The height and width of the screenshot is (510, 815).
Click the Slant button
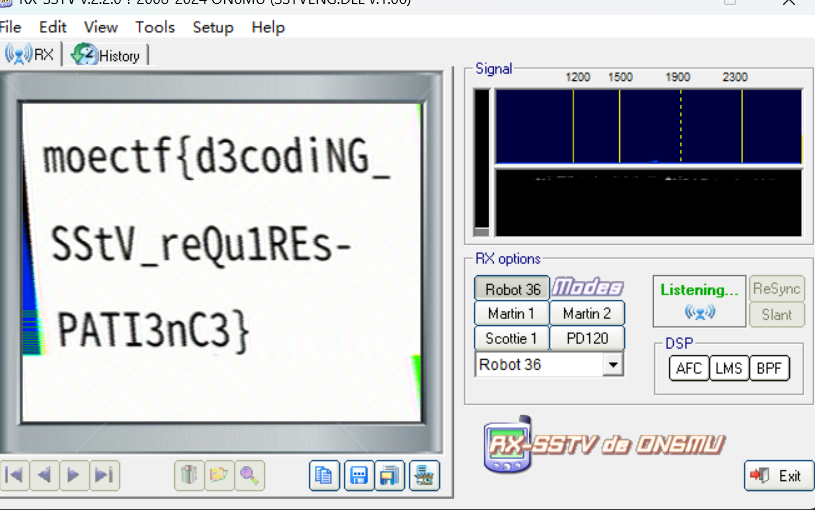click(x=777, y=315)
